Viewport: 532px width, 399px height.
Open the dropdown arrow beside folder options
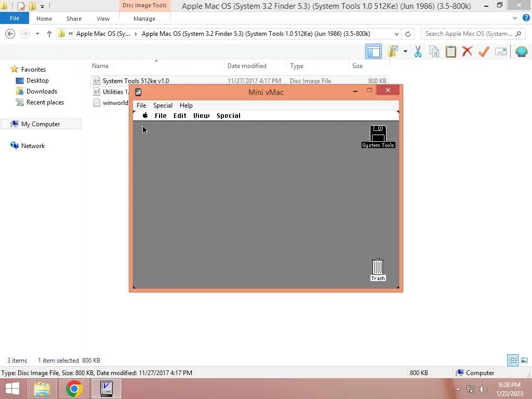click(405, 51)
